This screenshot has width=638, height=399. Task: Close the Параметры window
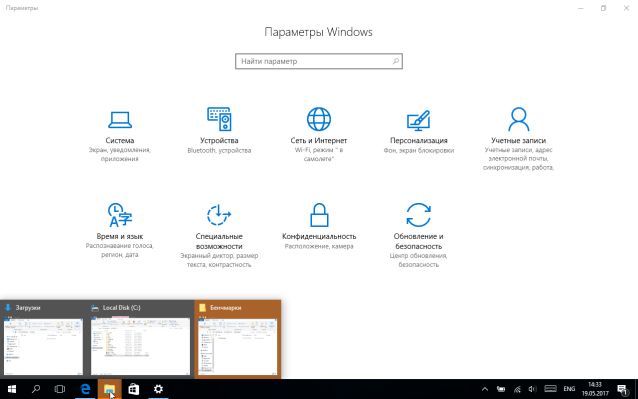click(626, 8)
